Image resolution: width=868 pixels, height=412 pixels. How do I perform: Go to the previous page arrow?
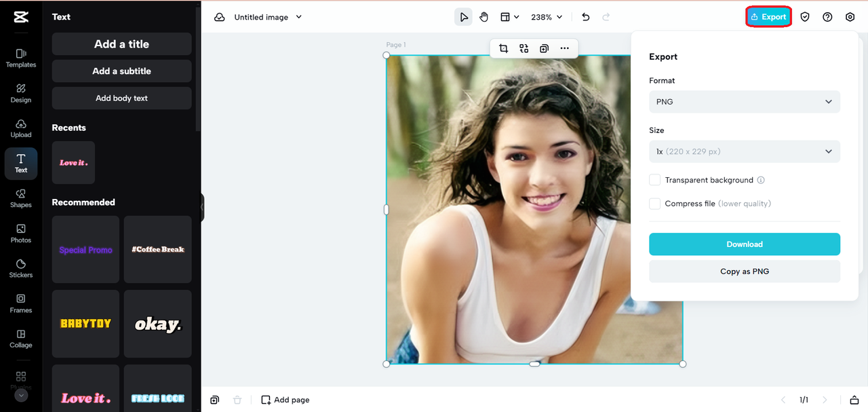click(x=783, y=400)
